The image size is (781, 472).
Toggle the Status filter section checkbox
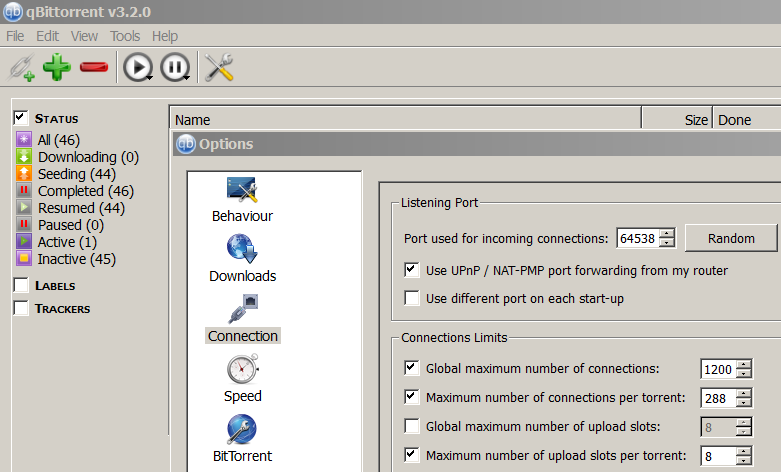pyautogui.click(x=21, y=118)
